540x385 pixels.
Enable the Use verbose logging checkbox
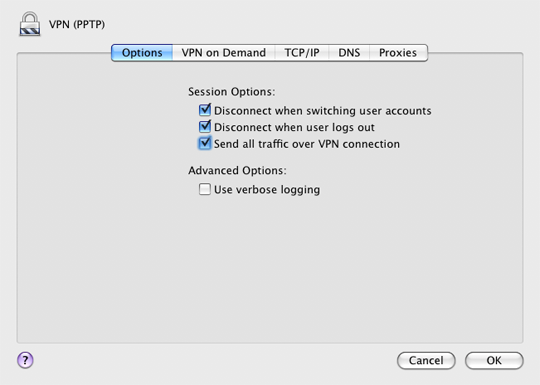[x=205, y=189]
